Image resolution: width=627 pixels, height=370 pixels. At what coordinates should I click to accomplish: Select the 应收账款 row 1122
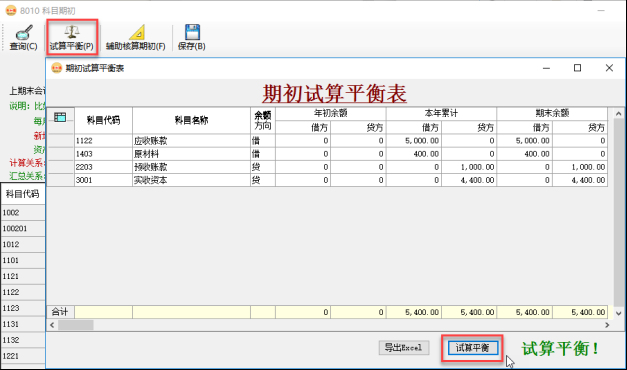[328, 141]
